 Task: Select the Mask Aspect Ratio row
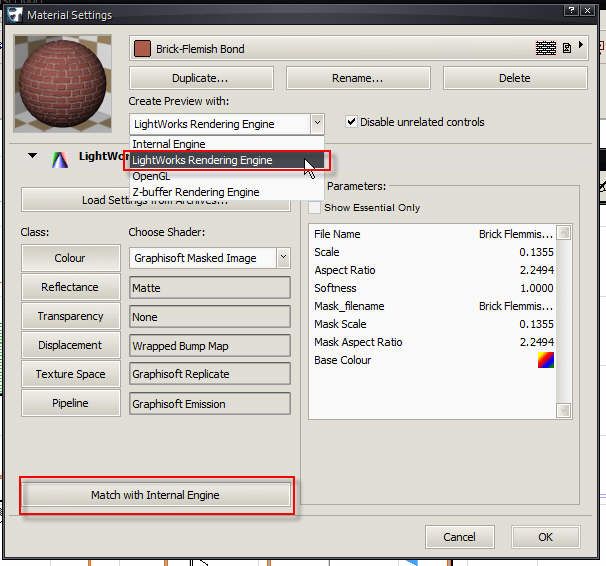tap(433, 342)
